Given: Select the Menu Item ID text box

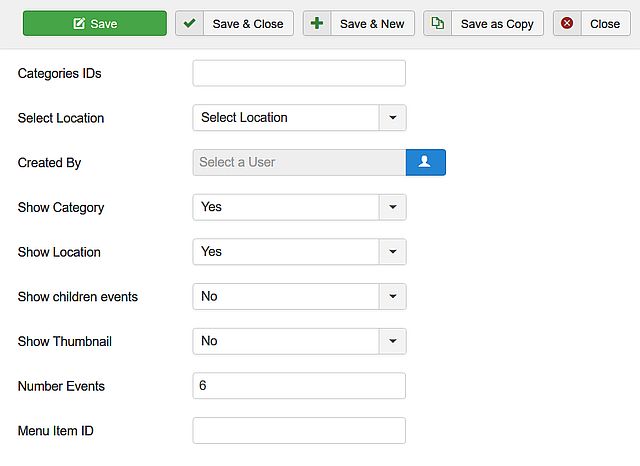Looking at the screenshot, I should pos(299,430).
